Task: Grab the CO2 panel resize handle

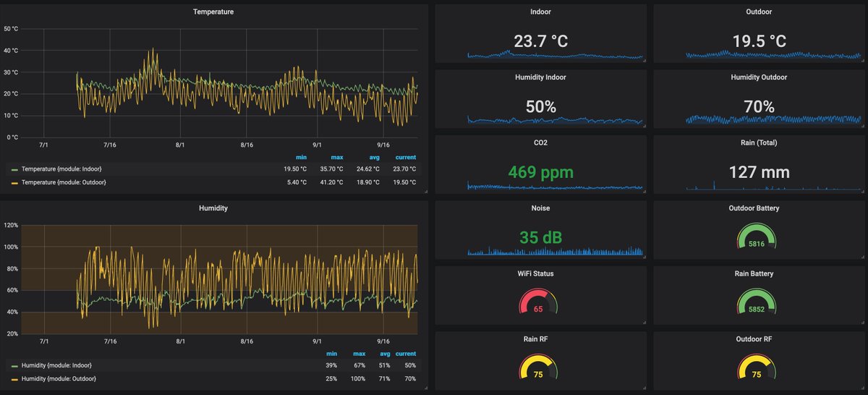Action: pos(643,192)
